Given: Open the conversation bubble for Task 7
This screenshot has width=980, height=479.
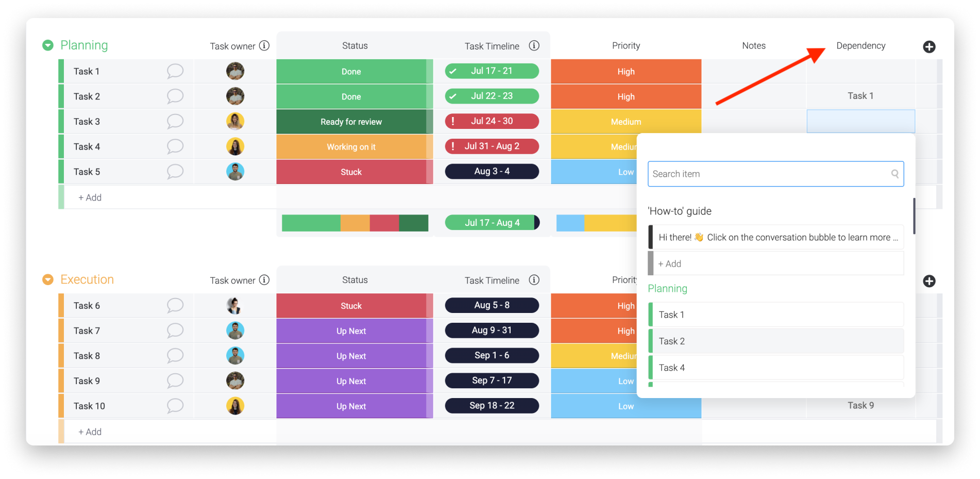Looking at the screenshot, I should point(175,331).
